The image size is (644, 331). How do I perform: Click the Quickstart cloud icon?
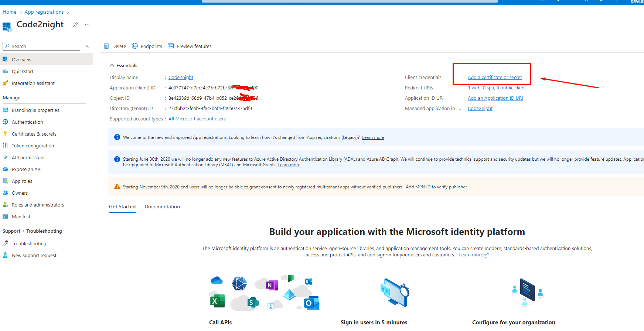(5, 71)
